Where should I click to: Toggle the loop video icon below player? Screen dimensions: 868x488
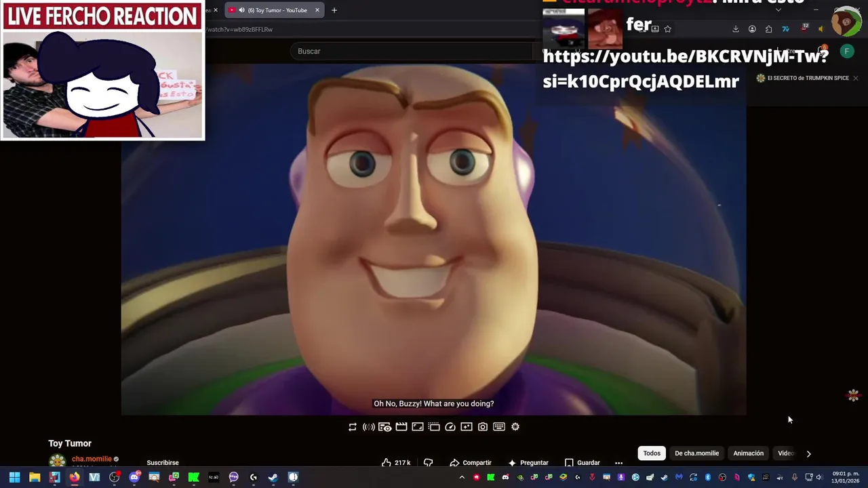pyautogui.click(x=353, y=427)
